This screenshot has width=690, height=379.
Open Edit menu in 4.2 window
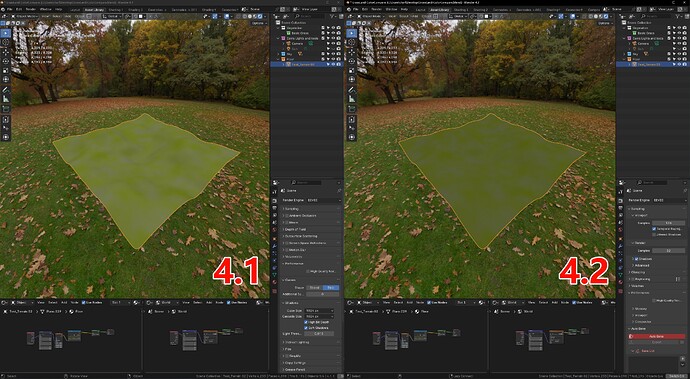365,9
